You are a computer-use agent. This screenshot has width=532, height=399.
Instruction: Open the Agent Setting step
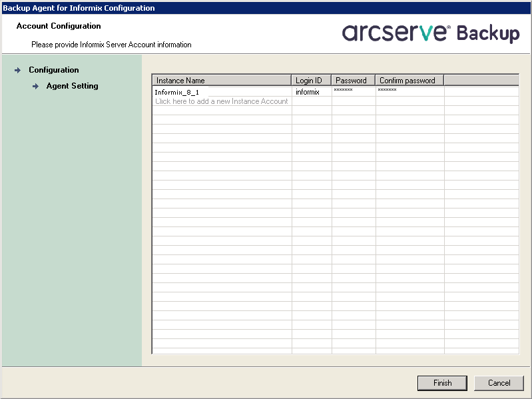point(73,86)
